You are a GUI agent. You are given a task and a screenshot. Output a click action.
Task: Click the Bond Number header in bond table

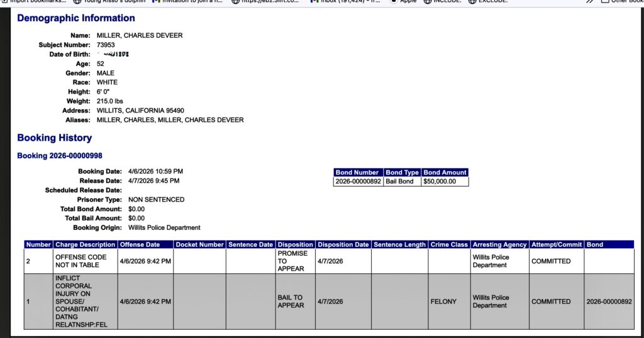tap(357, 172)
